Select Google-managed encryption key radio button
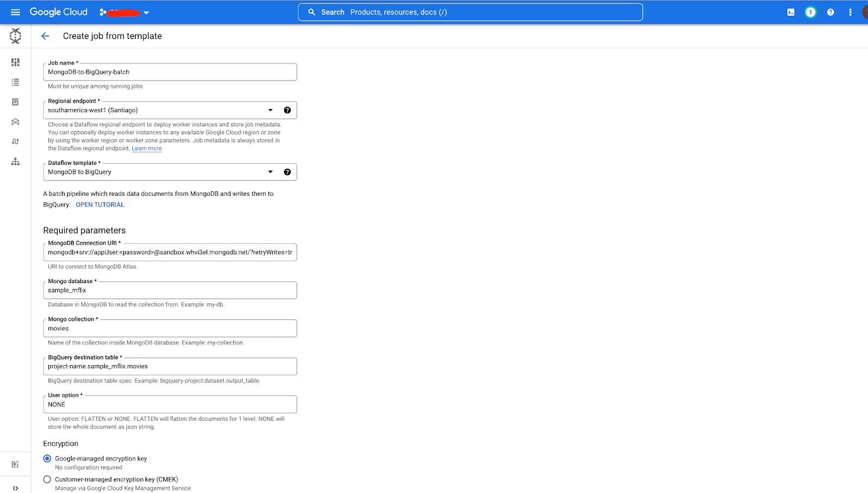This screenshot has width=868, height=493. 47,458
